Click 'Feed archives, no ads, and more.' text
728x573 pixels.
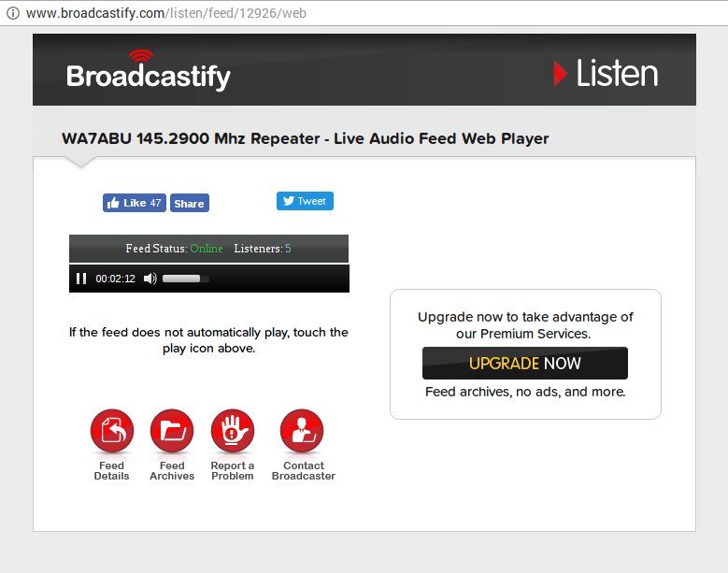point(525,392)
